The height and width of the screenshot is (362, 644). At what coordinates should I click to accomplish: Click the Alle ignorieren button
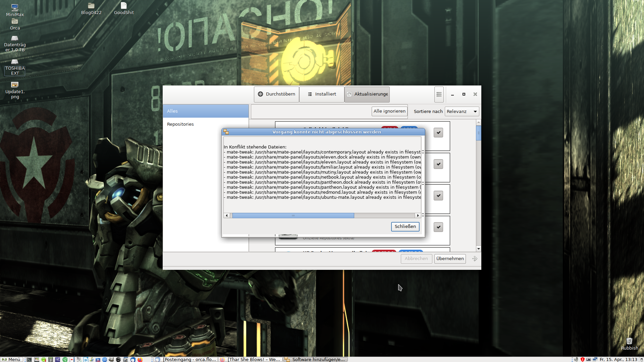coord(389,111)
